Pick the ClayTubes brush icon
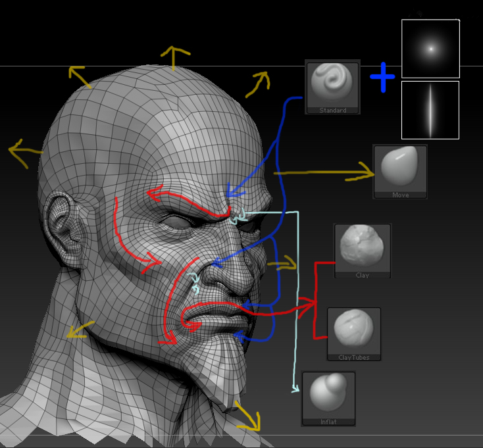The height and width of the screenshot is (448, 483). [x=353, y=334]
